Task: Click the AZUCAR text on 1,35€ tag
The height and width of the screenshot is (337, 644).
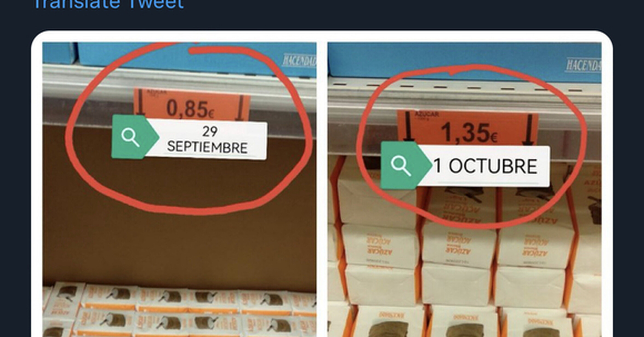Action: click(x=427, y=114)
